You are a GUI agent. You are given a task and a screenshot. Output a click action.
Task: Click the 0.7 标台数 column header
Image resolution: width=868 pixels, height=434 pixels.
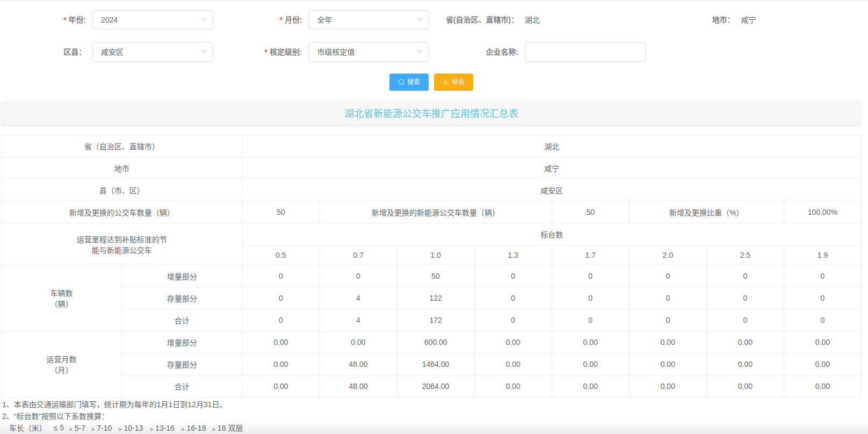click(358, 255)
